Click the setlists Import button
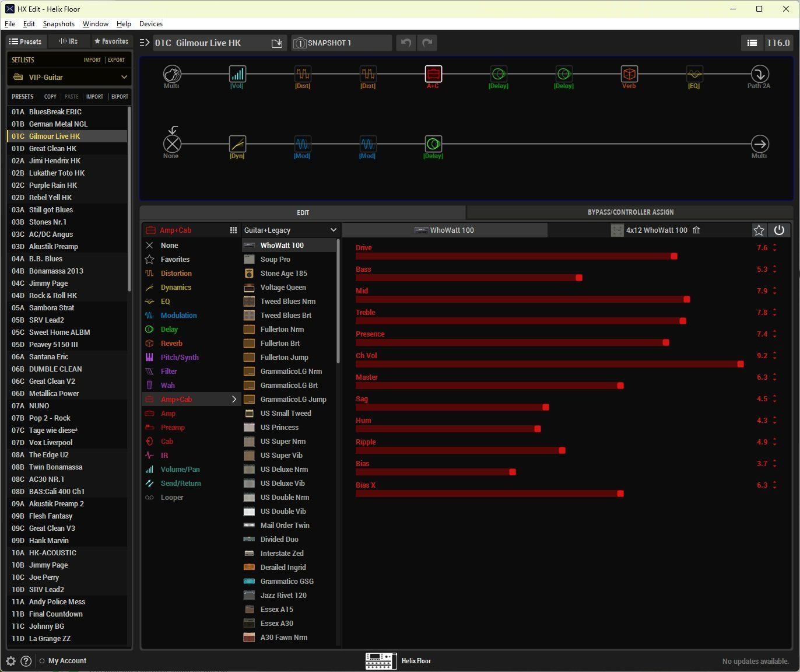The width and height of the screenshot is (800, 672). pos(92,60)
